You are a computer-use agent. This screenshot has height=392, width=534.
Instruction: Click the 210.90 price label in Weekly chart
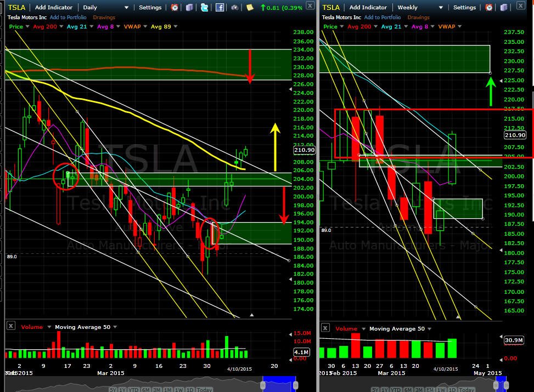(515, 135)
